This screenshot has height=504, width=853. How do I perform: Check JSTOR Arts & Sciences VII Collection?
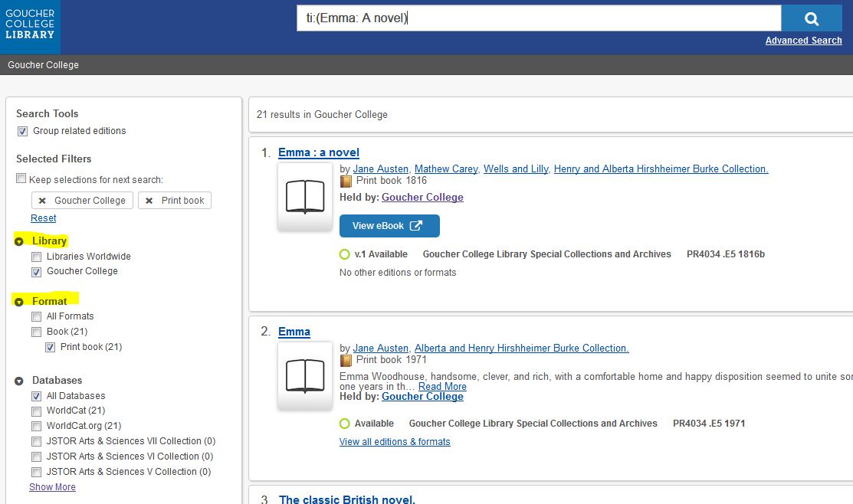point(37,441)
